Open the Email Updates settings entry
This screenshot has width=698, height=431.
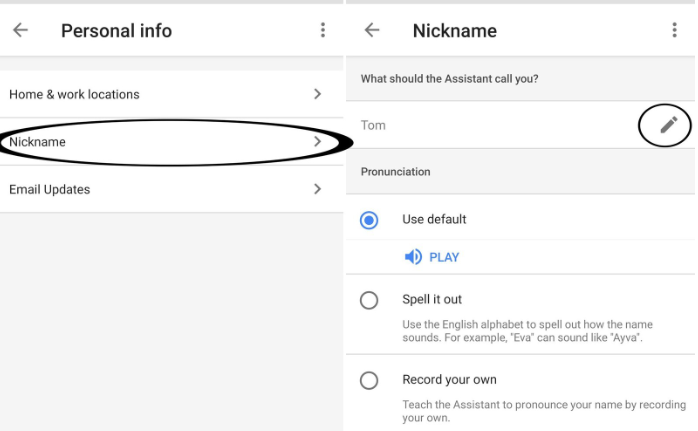[50, 189]
